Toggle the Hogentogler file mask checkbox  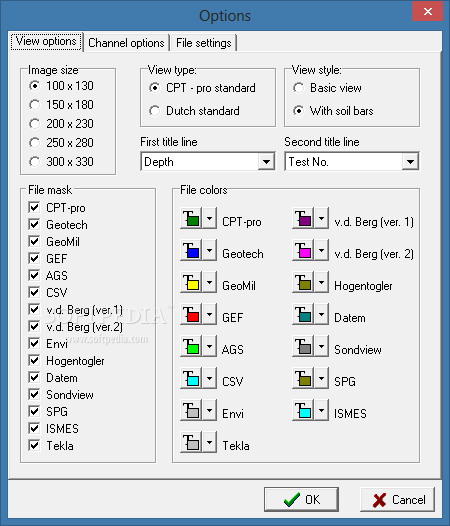pos(34,361)
